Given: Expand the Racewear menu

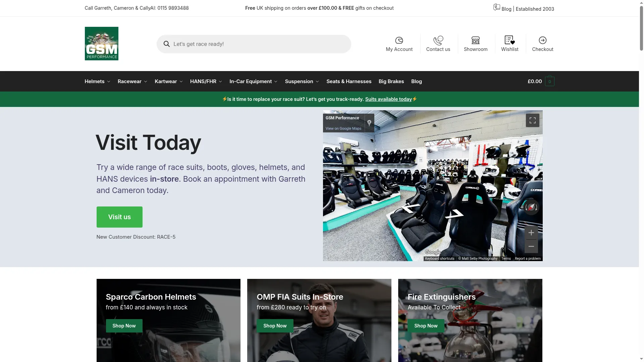Looking at the screenshot, I should pyautogui.click(x=132, y=81).
